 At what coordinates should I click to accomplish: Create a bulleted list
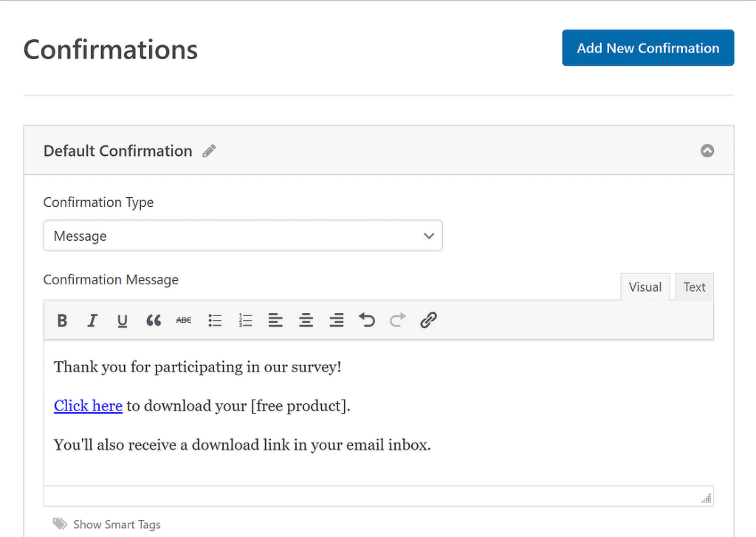[215, 320]
